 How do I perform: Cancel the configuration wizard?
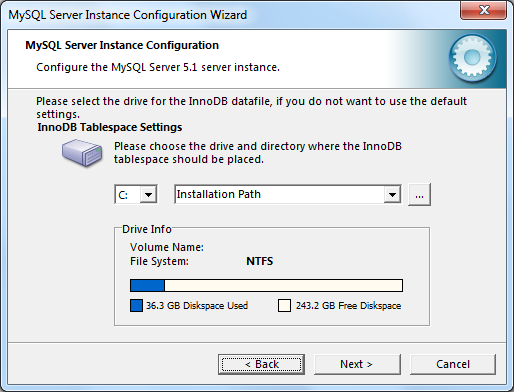453,364
